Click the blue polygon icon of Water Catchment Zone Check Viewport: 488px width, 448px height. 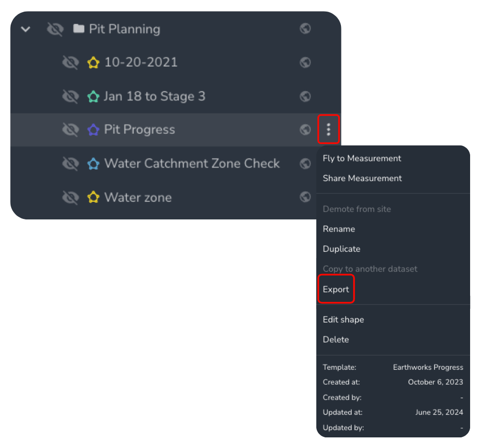(93, 163)
